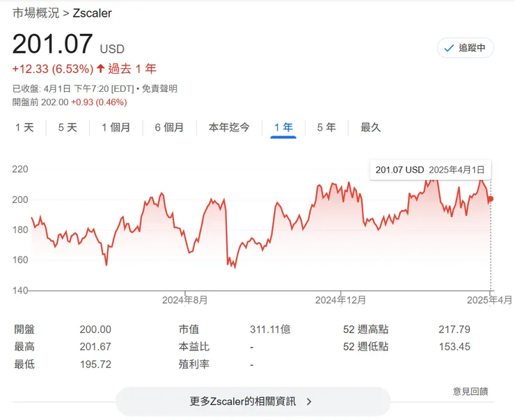Click the 本益比 label
515x420 pixels.
click(193, 346)
